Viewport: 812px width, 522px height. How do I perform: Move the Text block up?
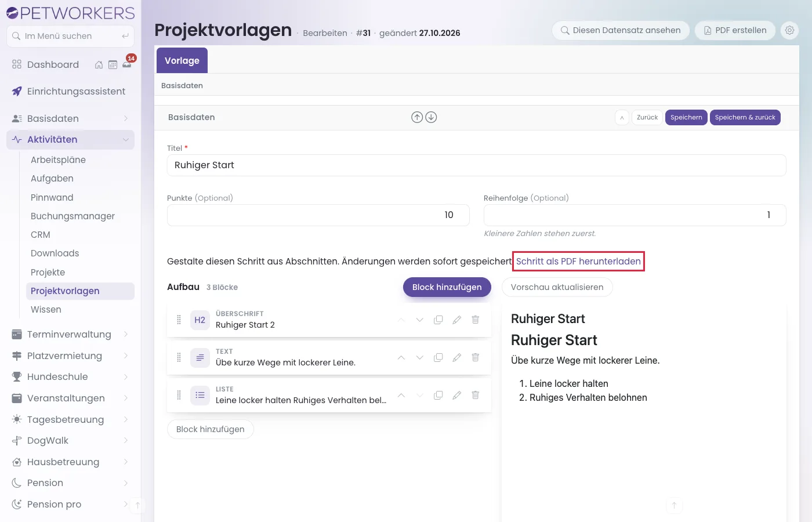[401, 358]
